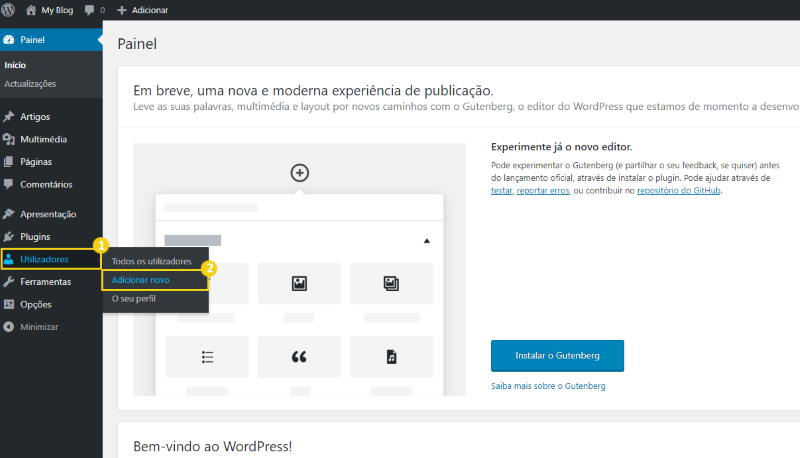Click the Comentários speech bubble icon
The height and width of the screenshot is (458, 800).
pyautogui.click(x=9, y=184)
